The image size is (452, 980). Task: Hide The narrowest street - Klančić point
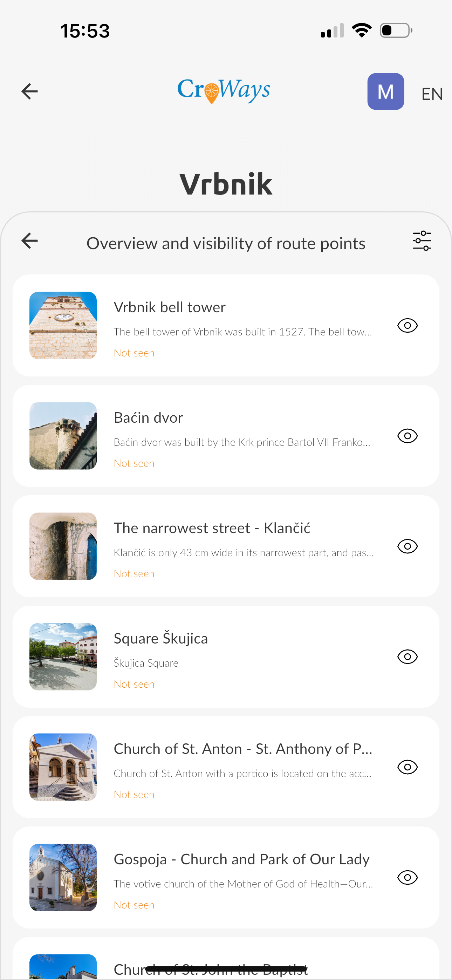[407, 546]
